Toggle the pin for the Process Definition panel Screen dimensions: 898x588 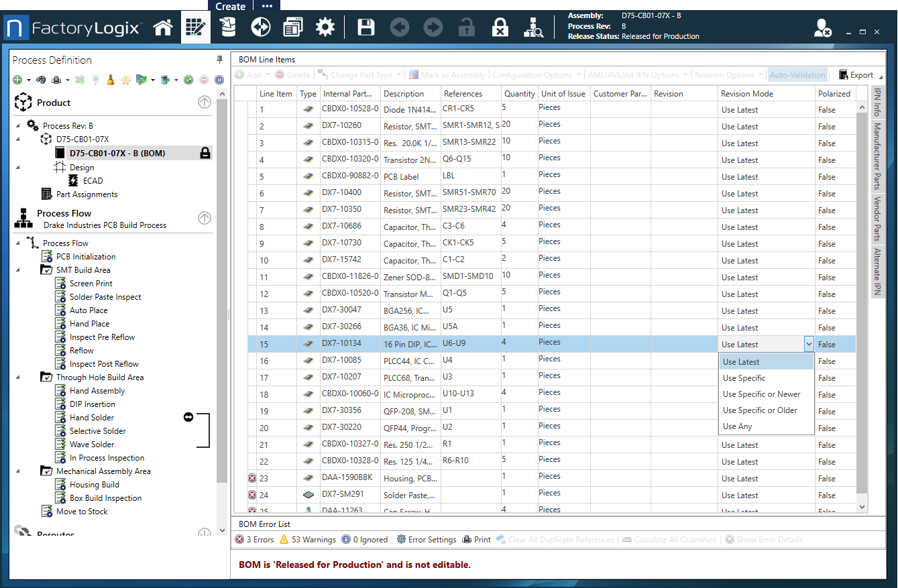(x=219, y=59)
